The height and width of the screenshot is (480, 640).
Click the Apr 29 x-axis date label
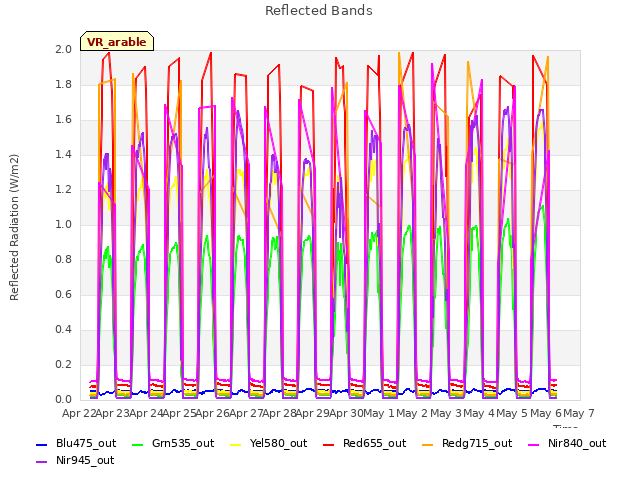313,413
